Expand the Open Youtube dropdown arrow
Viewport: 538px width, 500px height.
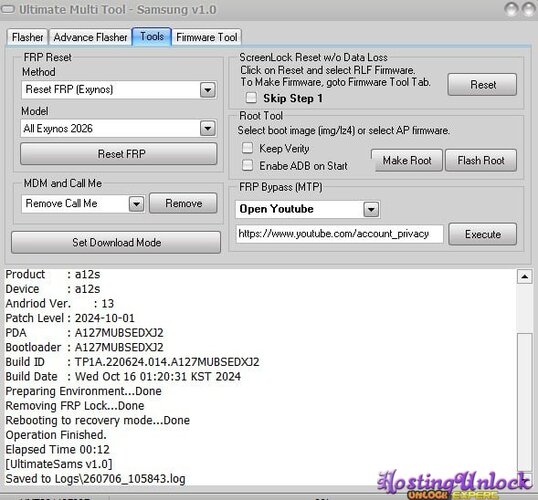coord(371,209)
